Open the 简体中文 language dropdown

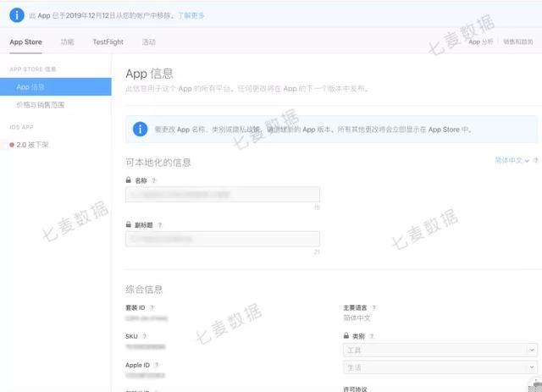[x=512, y=160]
